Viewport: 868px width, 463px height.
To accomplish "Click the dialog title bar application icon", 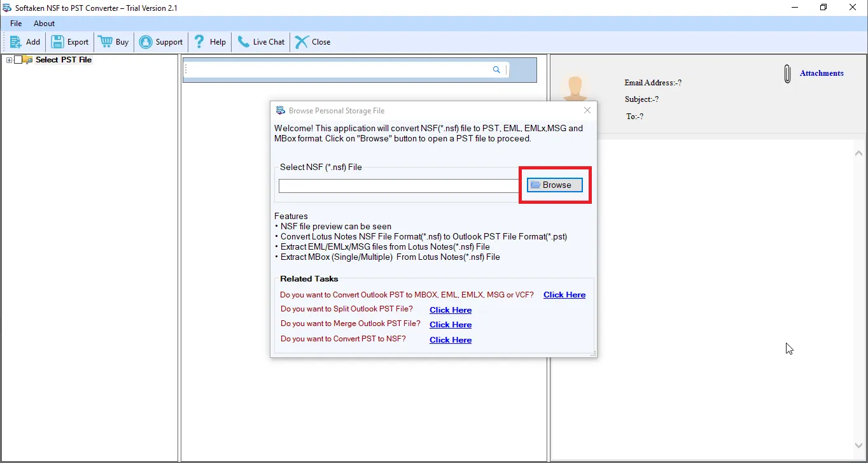I will 280,110.
